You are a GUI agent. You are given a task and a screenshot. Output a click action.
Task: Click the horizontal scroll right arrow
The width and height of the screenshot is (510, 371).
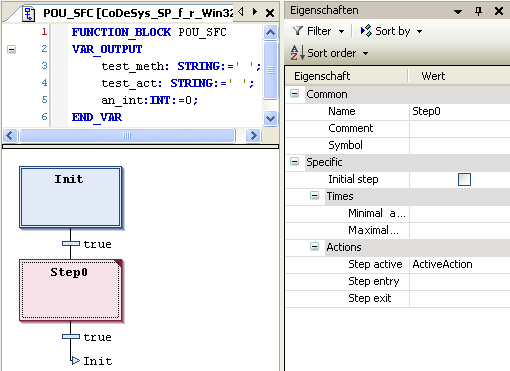(x=253, y=136)
